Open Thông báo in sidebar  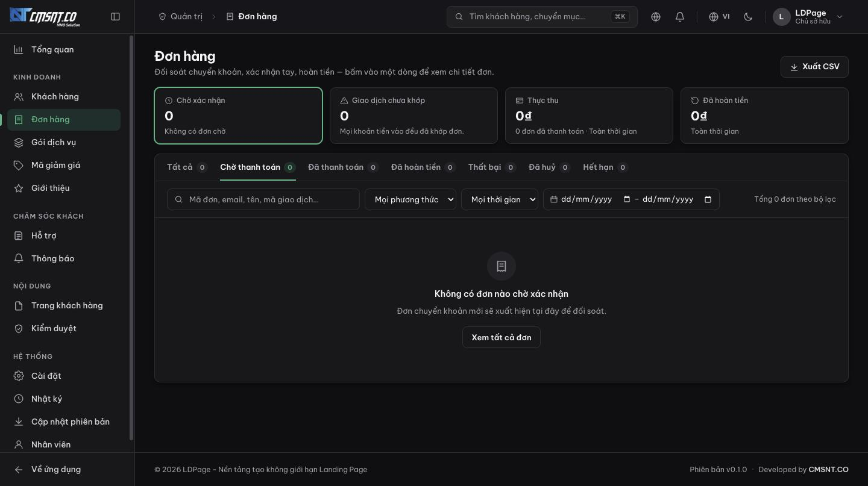click(x=64, y=258)
